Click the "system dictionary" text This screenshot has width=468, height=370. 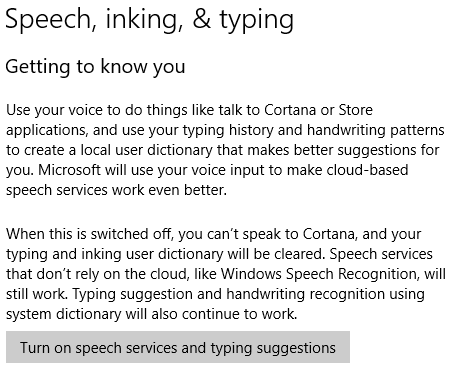(64, 314)
